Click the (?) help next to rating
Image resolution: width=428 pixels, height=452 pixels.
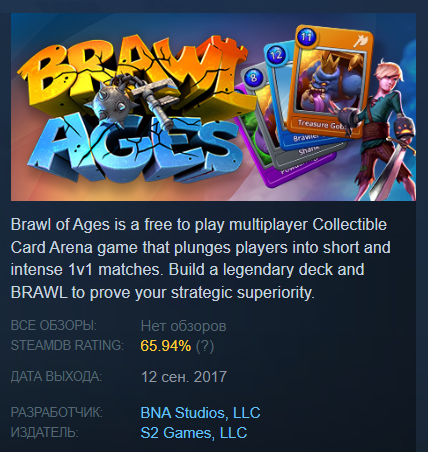tap(205, 346)
